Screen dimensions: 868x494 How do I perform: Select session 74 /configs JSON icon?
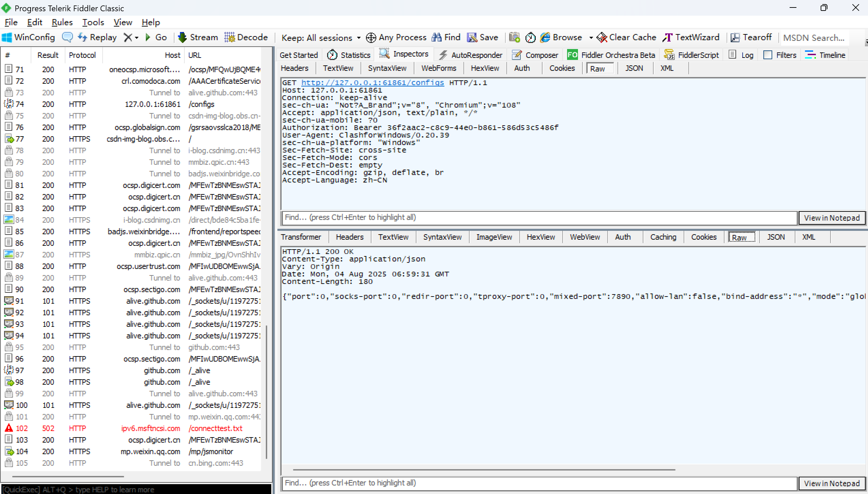9,104
